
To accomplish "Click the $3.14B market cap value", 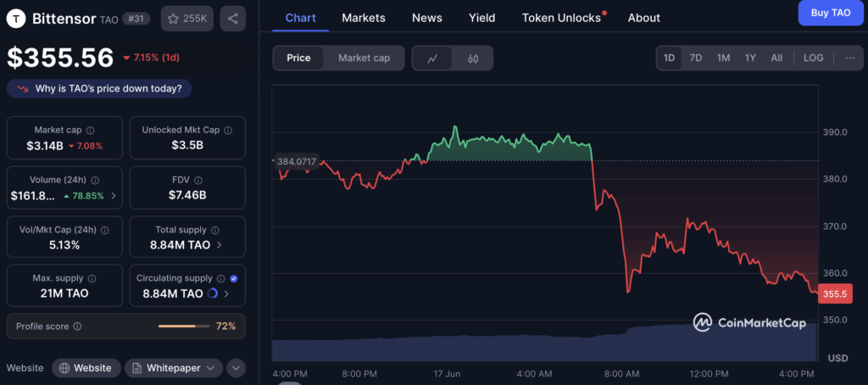I will coord(45,146).
